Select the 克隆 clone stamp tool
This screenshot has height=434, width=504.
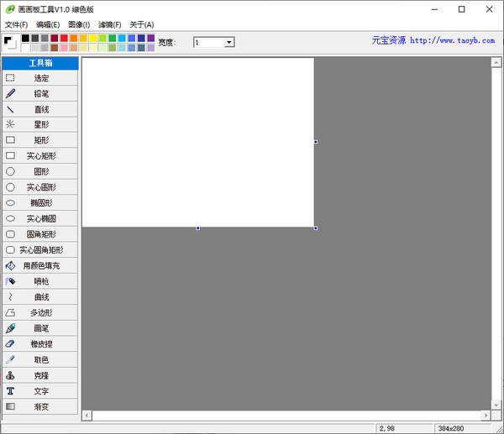(x=40, y=375)
